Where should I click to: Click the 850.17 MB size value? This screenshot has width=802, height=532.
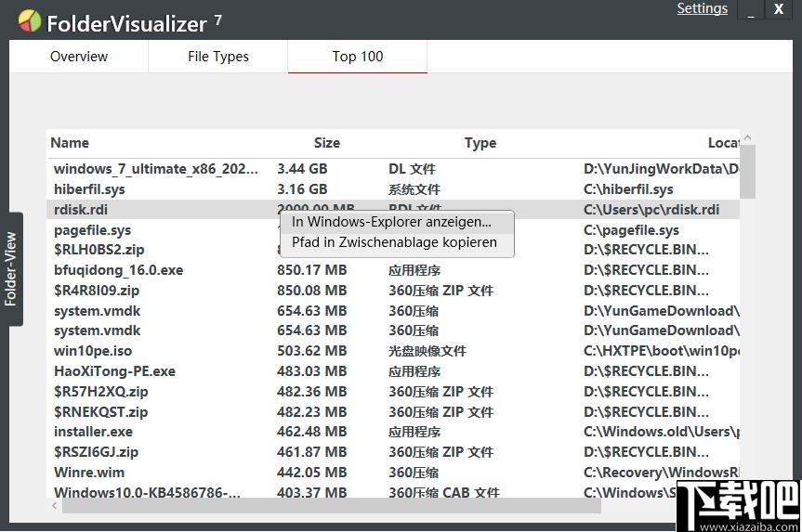tap(311, 270)
